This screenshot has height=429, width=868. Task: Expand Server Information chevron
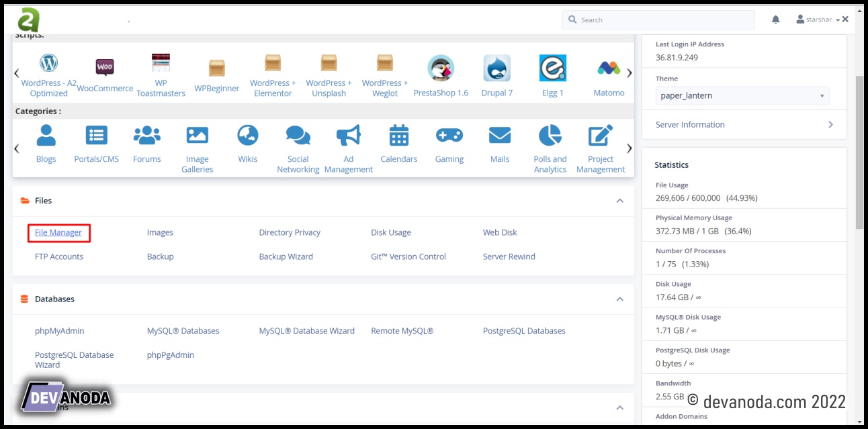[830, 124]
